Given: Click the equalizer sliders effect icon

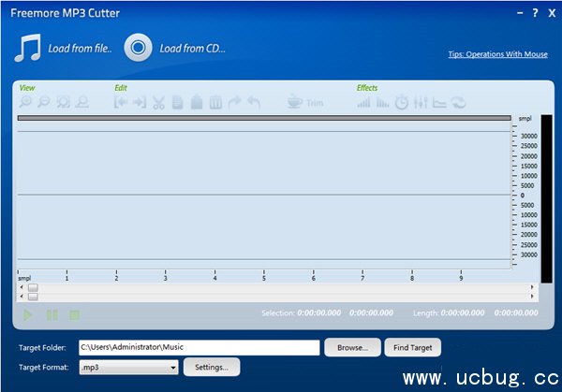Looking at the screenshot, I should (x=421, y=103).
